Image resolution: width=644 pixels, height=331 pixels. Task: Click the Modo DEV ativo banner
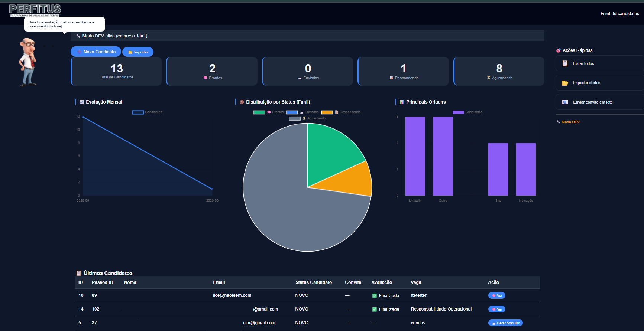coord(308,36)
